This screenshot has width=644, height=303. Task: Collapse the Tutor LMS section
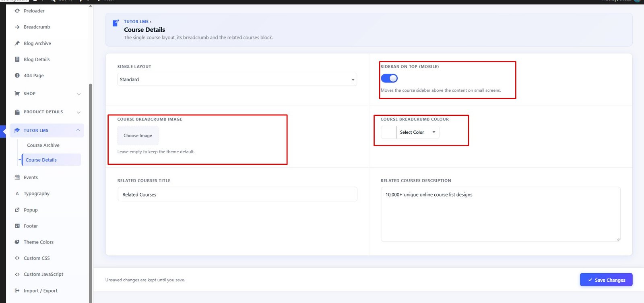click(x=78, y=130)
